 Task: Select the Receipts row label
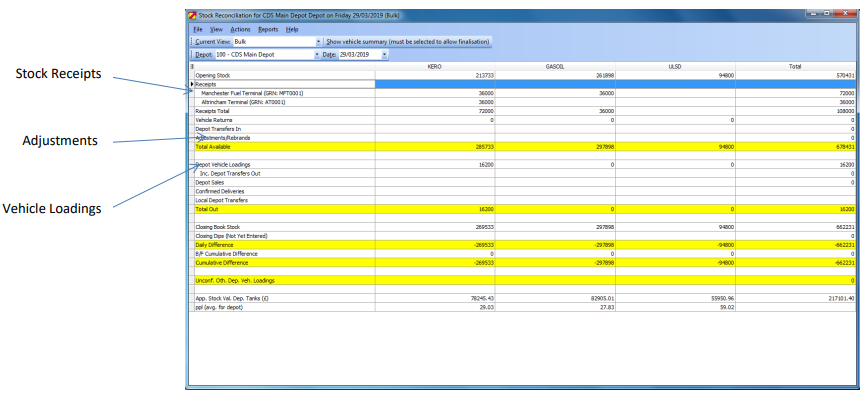pos(205,84)
